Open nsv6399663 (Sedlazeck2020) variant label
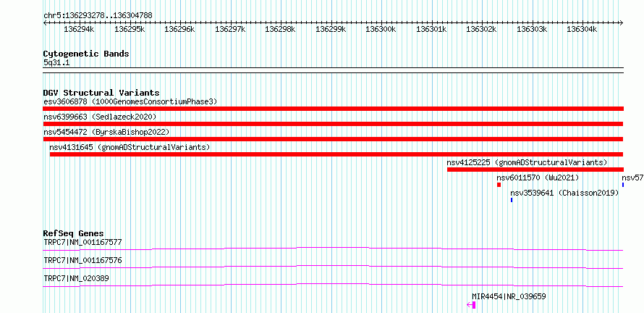This screenshot has height=313, width=644. click(x=100, y=117)
